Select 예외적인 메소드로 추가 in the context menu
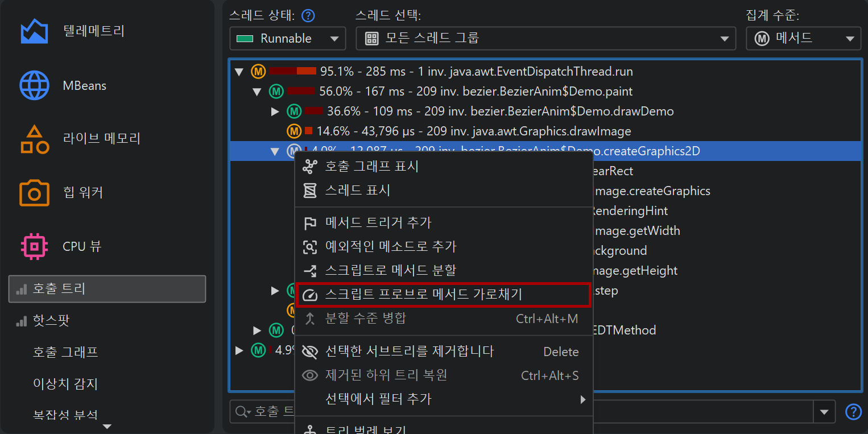Image resolution: width=868 pixels, height=434 pixels. 444,246
